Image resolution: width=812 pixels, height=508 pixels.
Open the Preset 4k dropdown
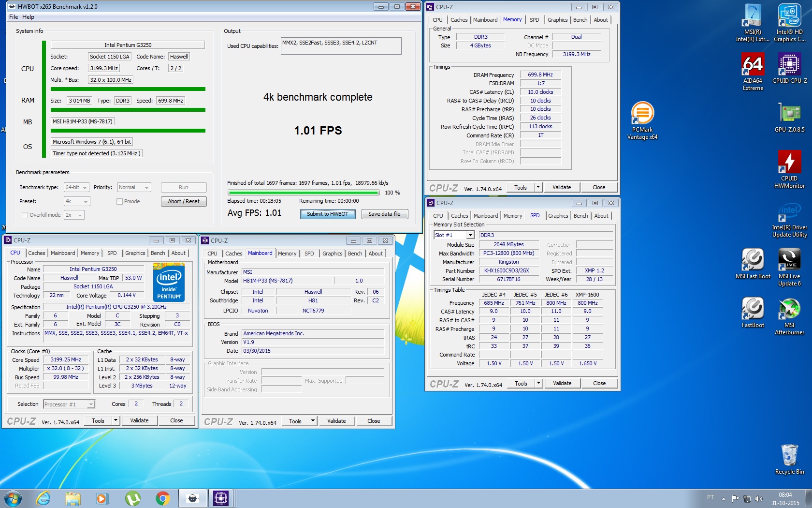(77, 201)
